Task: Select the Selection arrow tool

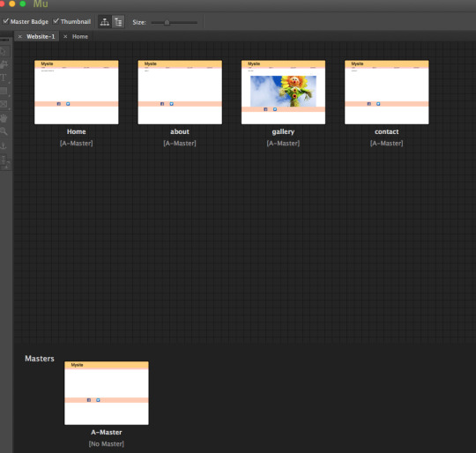Action: click(x=4, y=52)
